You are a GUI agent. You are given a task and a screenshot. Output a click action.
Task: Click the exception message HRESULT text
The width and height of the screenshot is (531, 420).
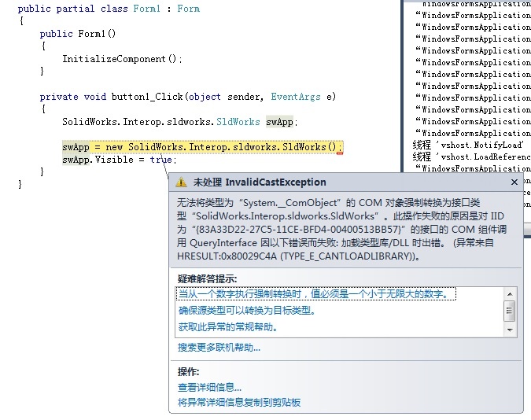[x=298, y=256]
